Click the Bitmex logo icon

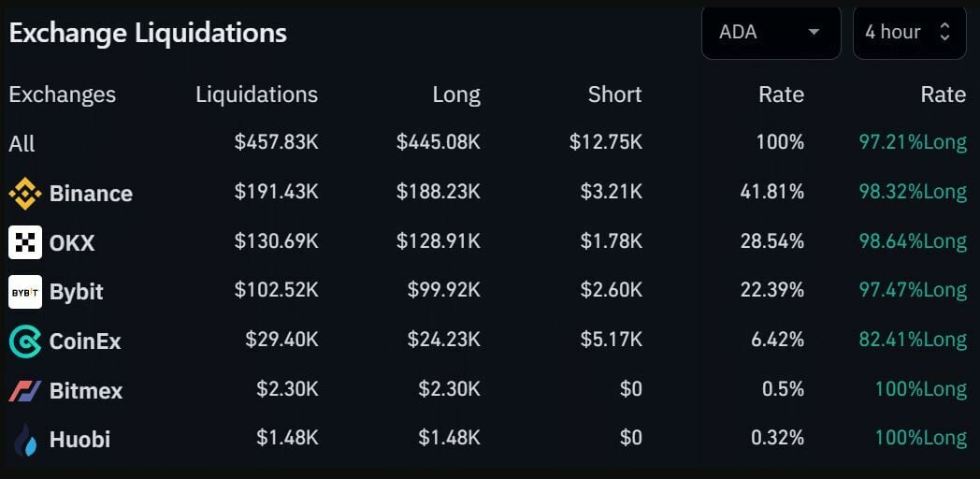tap(24, 390)
